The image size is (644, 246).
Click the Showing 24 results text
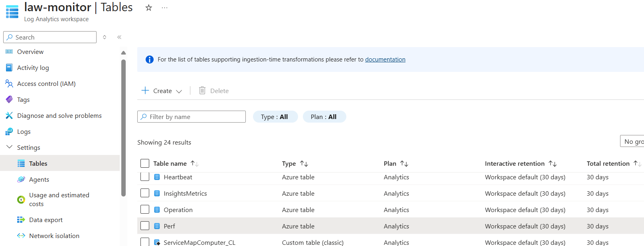coord(164,142)
